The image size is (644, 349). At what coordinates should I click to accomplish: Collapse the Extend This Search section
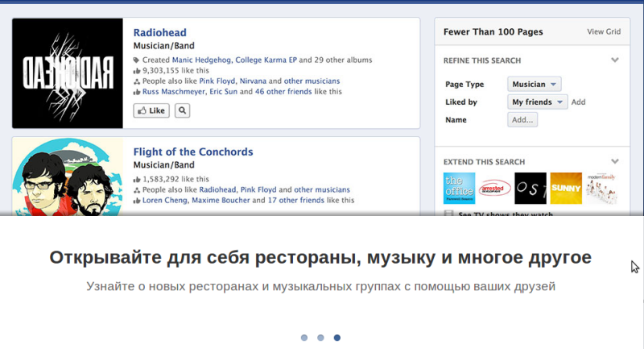tap(615, 161)
